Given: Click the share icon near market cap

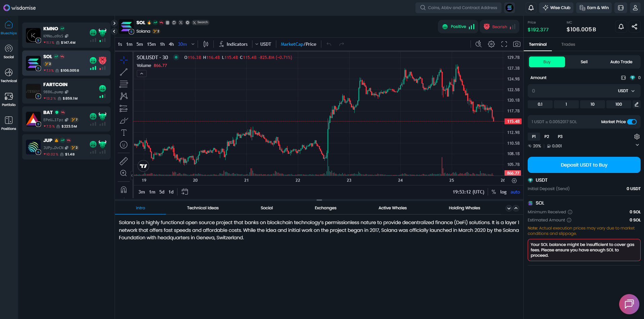Looking at the screenshot, I should (x=634, y=27).
